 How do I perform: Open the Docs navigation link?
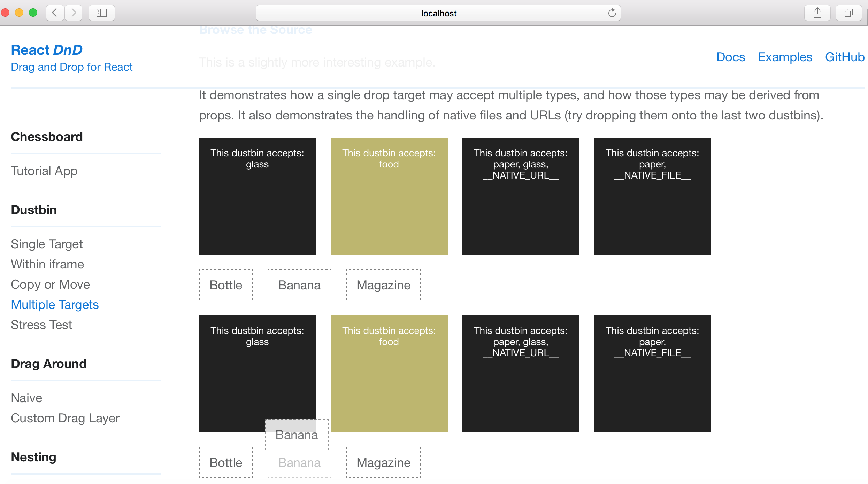click(x=730, y=57)
